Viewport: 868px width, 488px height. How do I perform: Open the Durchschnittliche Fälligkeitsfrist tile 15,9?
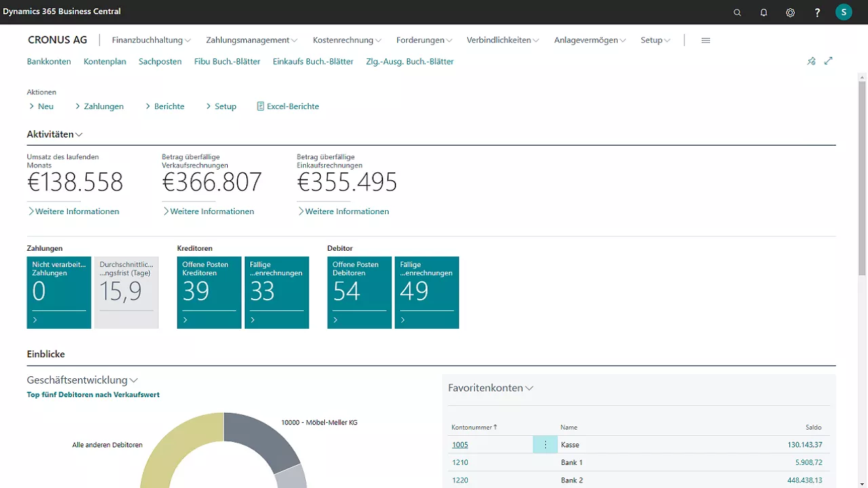click(127, 292)
